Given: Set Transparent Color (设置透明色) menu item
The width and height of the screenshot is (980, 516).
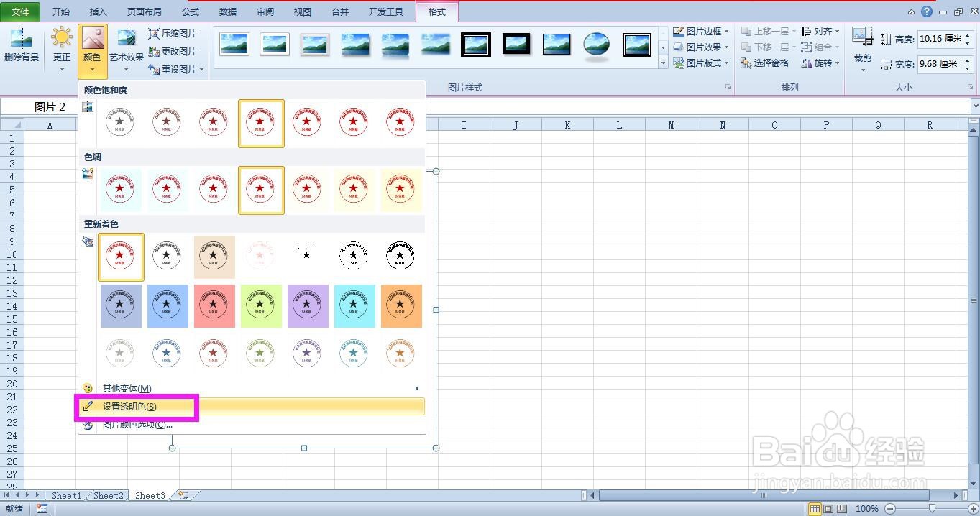Looking at the screenshot, I should [252, 406].
